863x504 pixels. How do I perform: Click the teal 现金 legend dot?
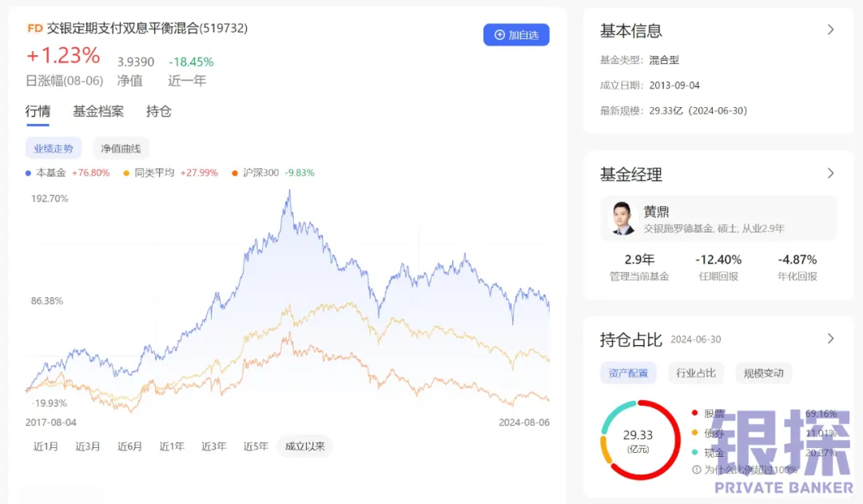694,452
